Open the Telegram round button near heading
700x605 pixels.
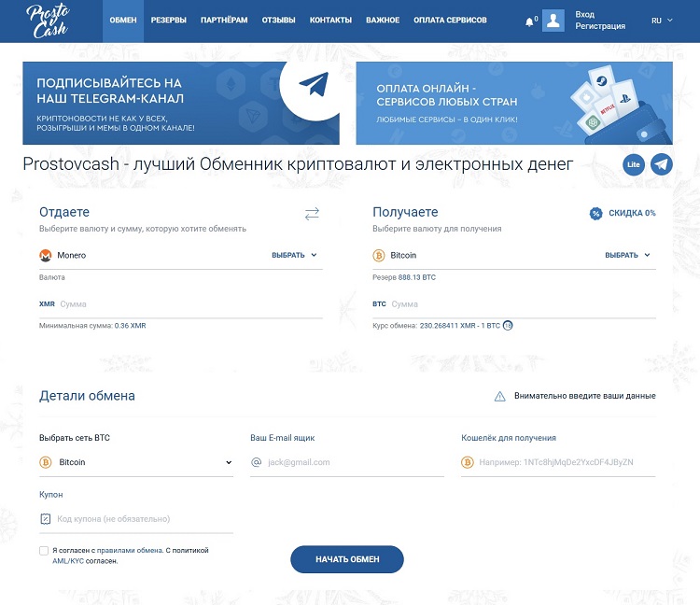click(662, 164)
